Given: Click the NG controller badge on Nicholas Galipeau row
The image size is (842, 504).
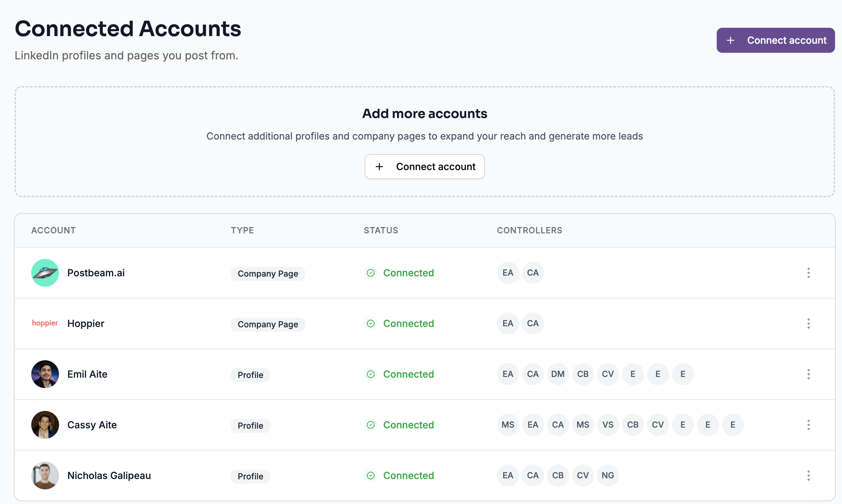Looking at the screenshot, I should pos(608,476).
